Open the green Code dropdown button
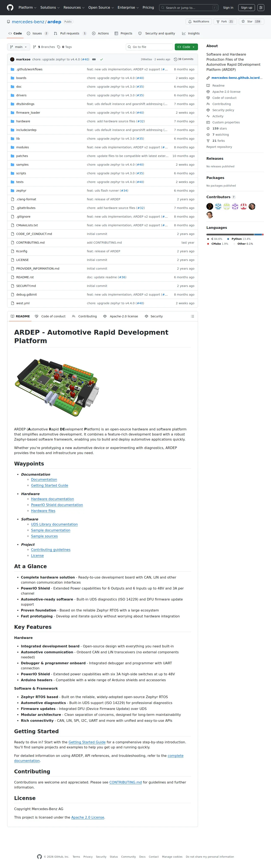The height and width of the screenshot is (868, 271). 186,47
